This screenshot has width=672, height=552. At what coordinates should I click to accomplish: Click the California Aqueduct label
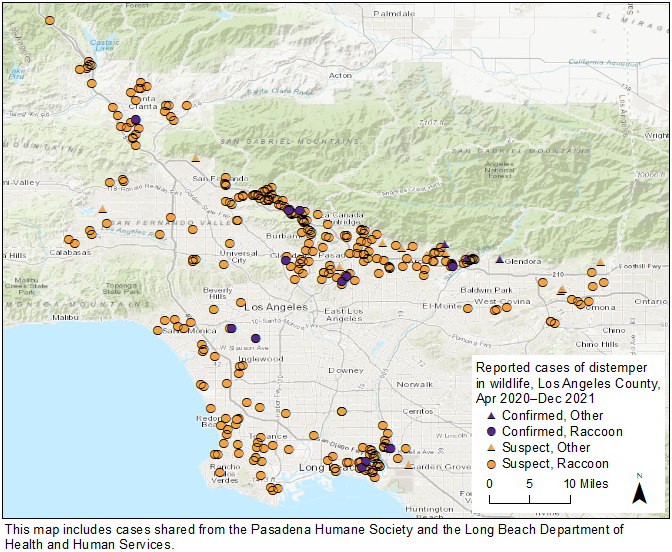(604, 63)
